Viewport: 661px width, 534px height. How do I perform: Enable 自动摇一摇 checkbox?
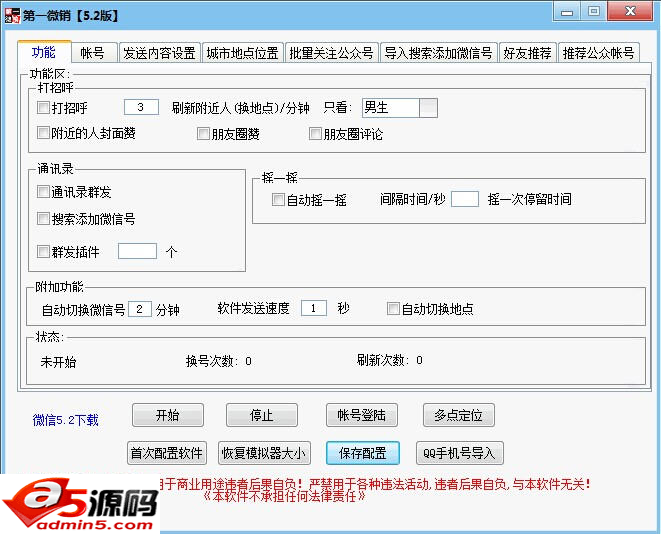pos(278,199)
